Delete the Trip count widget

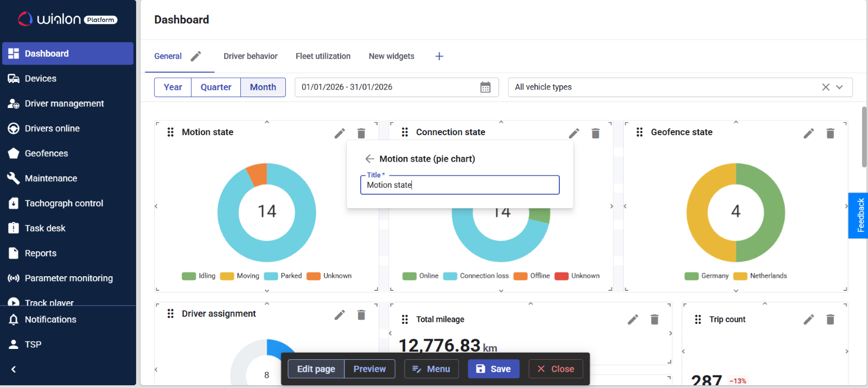pos(830,319)
